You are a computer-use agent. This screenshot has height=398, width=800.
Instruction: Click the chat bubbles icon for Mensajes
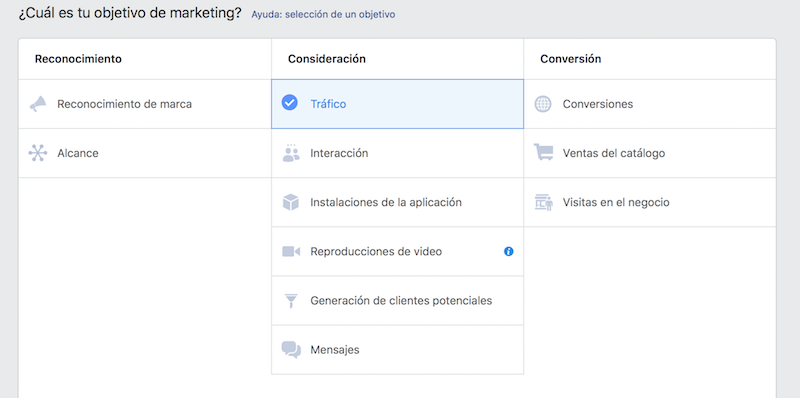291,350
